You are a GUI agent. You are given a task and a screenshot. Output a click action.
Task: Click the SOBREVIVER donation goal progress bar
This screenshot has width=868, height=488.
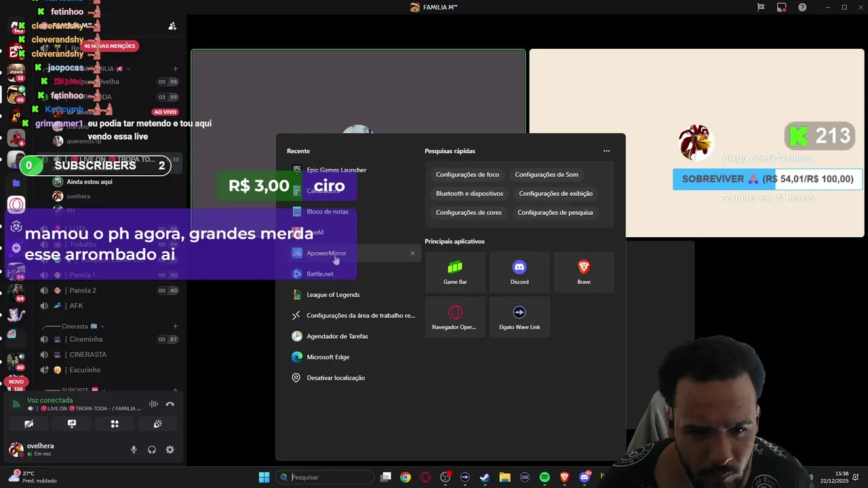pyautogui.click(x=768, y=179)
